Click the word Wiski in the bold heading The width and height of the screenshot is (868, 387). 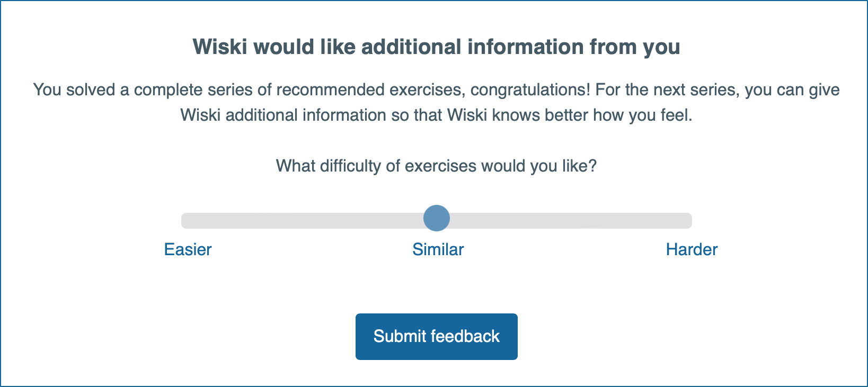[220, 47]
